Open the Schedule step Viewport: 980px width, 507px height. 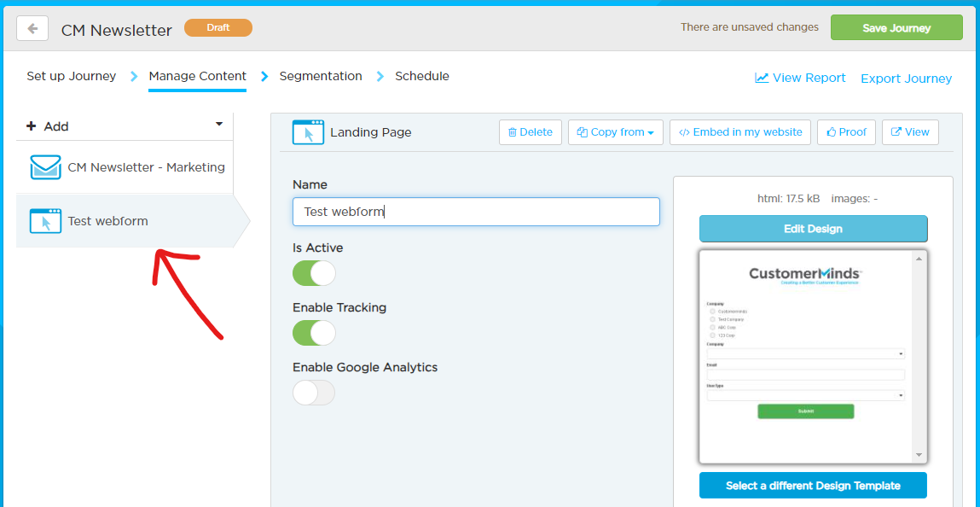[x=422, y=76]
